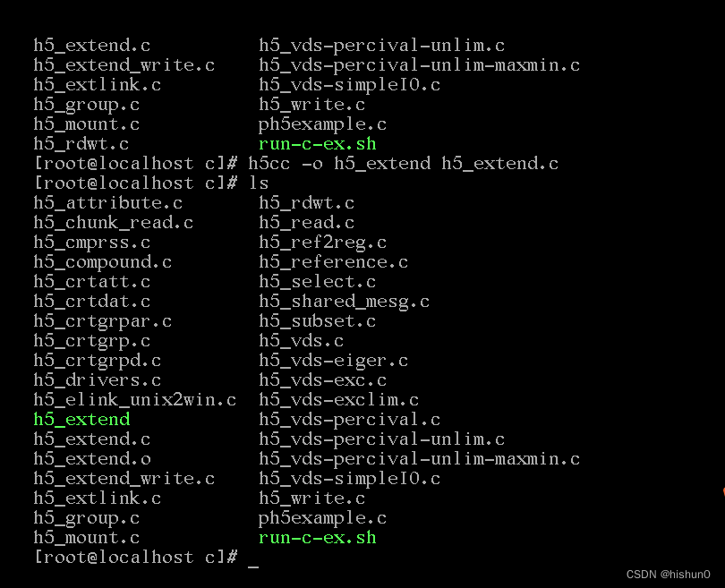Screen dimensions: 725x588
Task: Click the h5_chunk_read.c filename
Action: tap(114, 223)
